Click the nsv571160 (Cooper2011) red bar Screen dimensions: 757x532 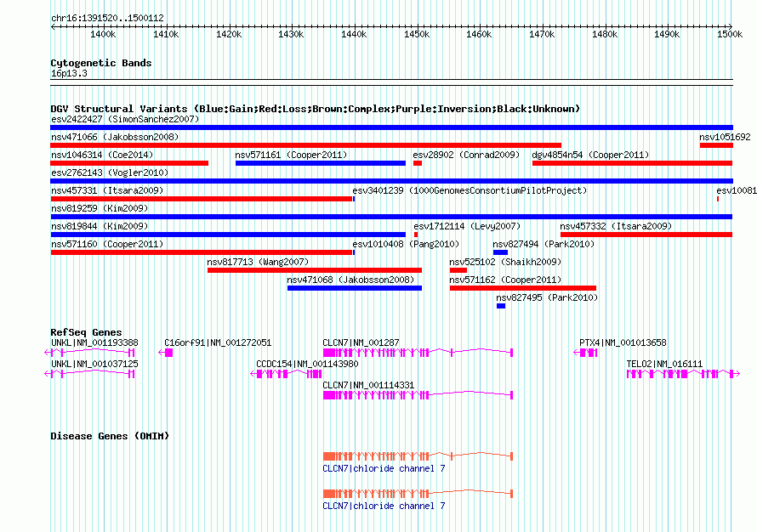pyautogui.click(x=202, y=252)
